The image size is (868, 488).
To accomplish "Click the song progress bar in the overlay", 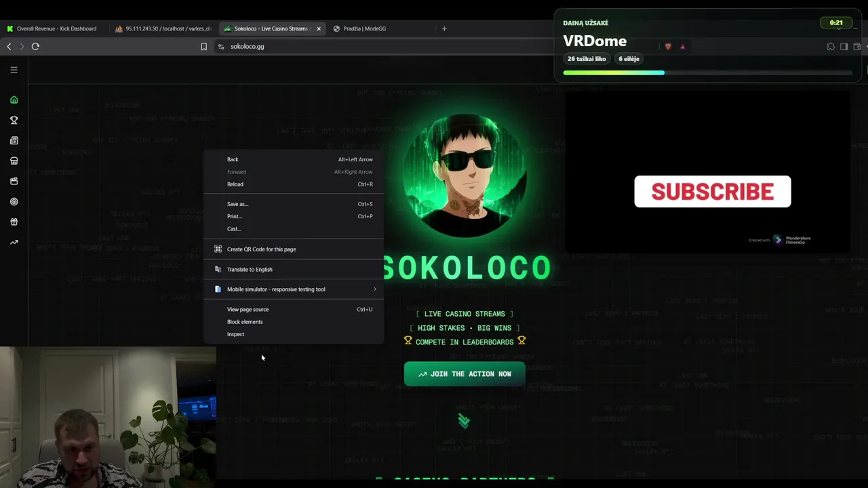I will (x=708, y=73).
